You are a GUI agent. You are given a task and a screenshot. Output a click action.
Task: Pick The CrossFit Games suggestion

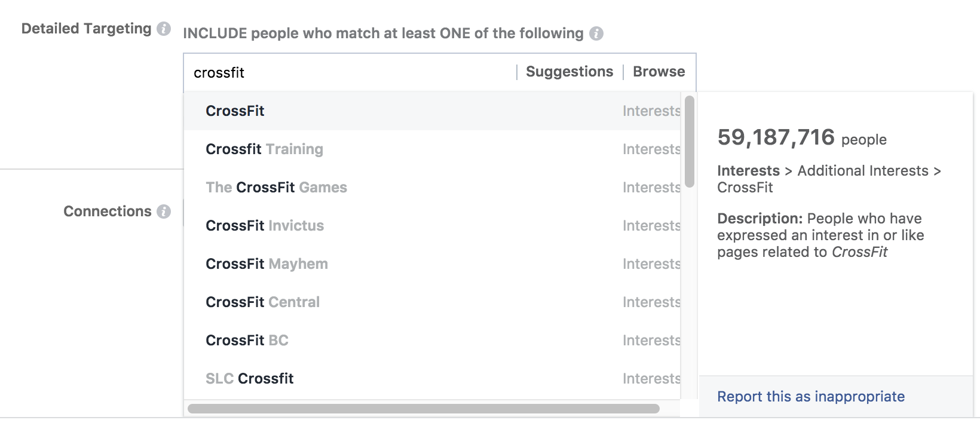276,187
